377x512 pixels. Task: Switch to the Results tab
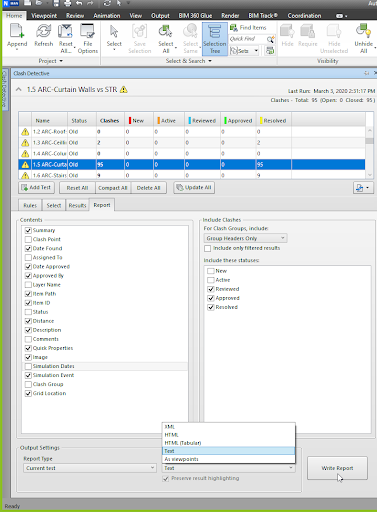pos(77,205)
